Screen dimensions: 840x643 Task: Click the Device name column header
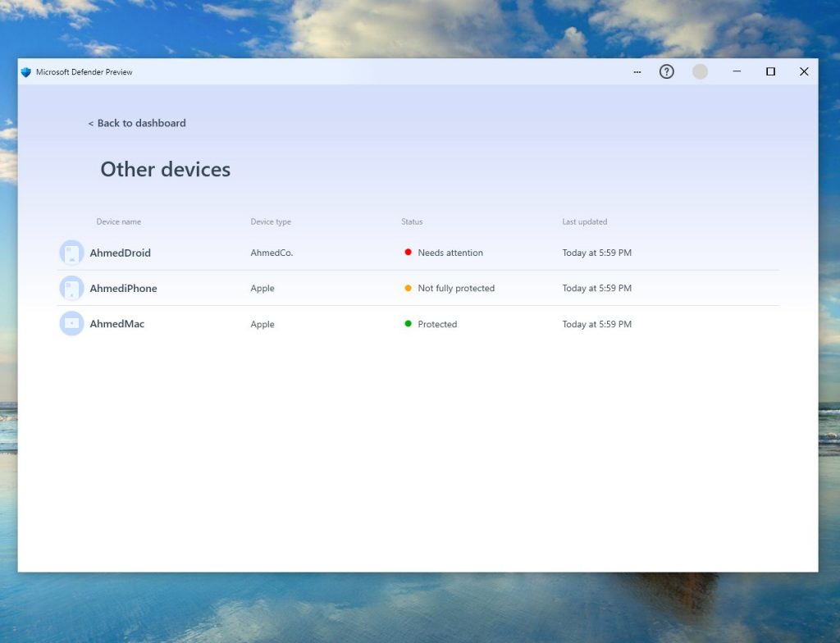coord(119,222)
